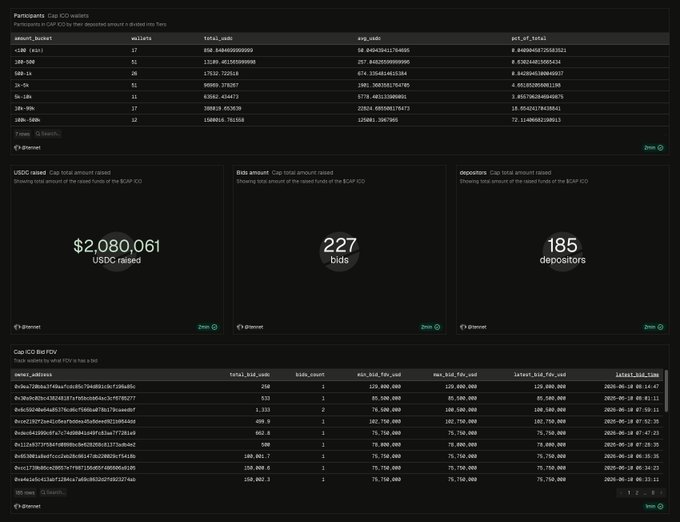Open the Bids amount query title
Image resolution: width=680 pixels, height=522 pixels.
252,173
